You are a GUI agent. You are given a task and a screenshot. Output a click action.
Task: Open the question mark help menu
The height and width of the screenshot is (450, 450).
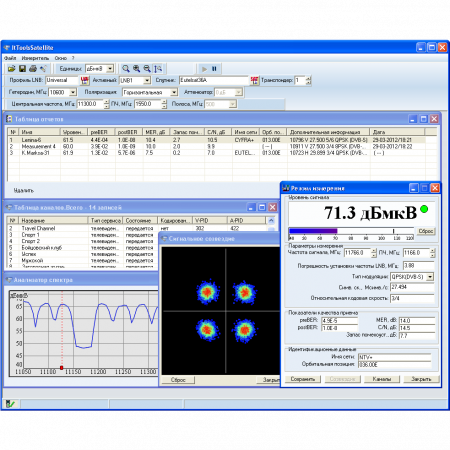[x=73, y=58]
